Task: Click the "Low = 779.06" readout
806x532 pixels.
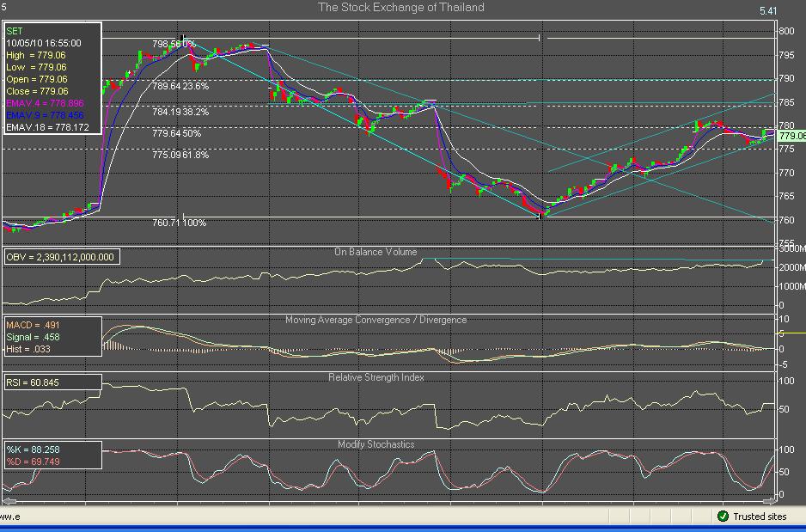Action: click(x=36, y=67)
